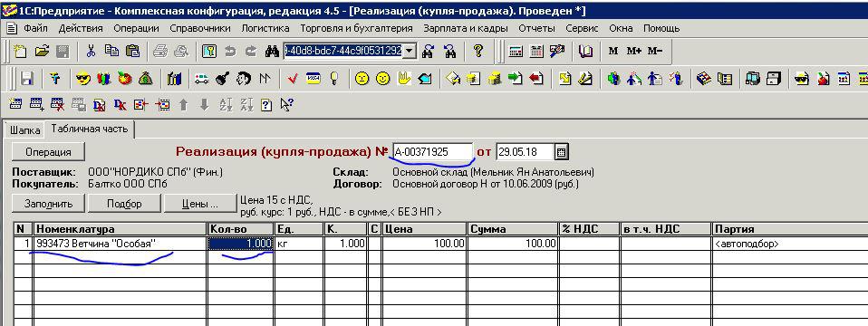The image size is (868, 326).
Task: Open the Отчеты menu
Action: (537, 28)
